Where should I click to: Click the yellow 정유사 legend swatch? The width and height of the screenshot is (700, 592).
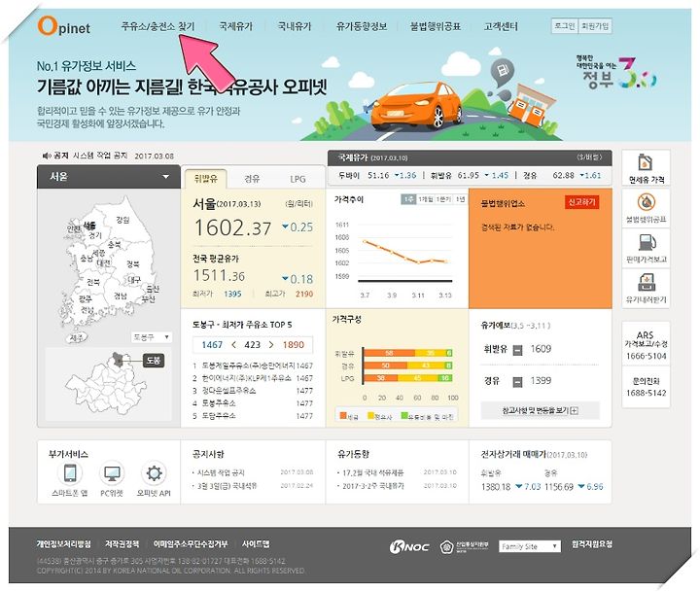click(370, 416)
